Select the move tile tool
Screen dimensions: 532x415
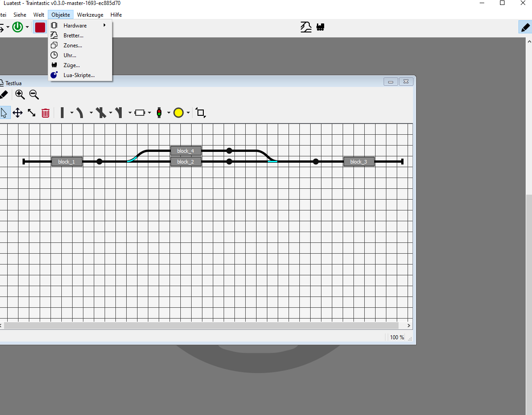(18, 113)
